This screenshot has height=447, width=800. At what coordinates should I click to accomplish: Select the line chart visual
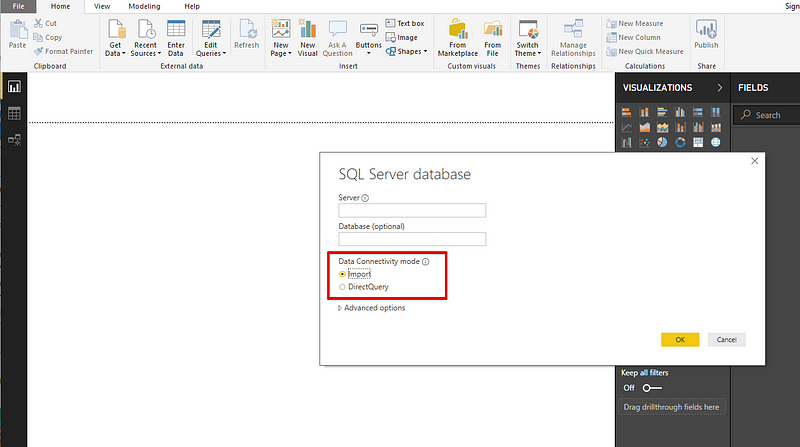pos(627,128)
